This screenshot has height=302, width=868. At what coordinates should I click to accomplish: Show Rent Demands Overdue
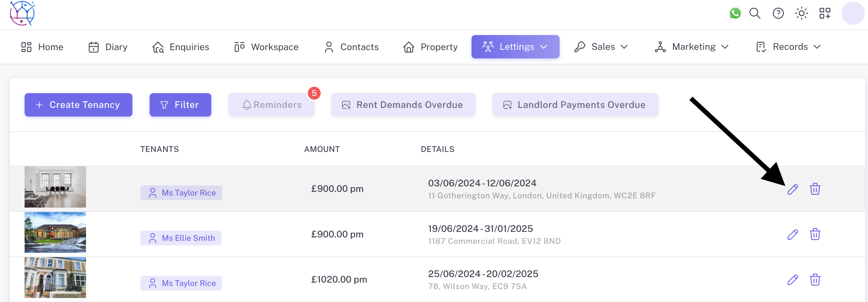(403, 105)
